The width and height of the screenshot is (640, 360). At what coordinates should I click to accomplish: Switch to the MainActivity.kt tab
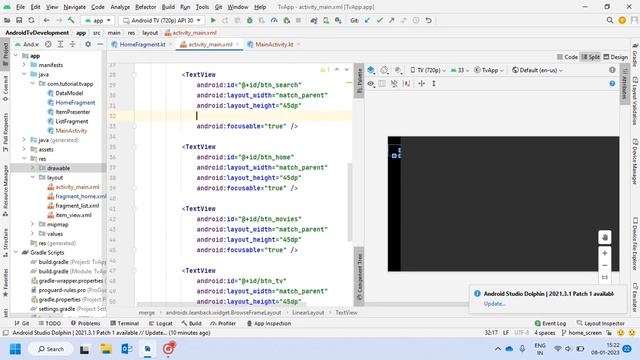(x=274, y=44)
